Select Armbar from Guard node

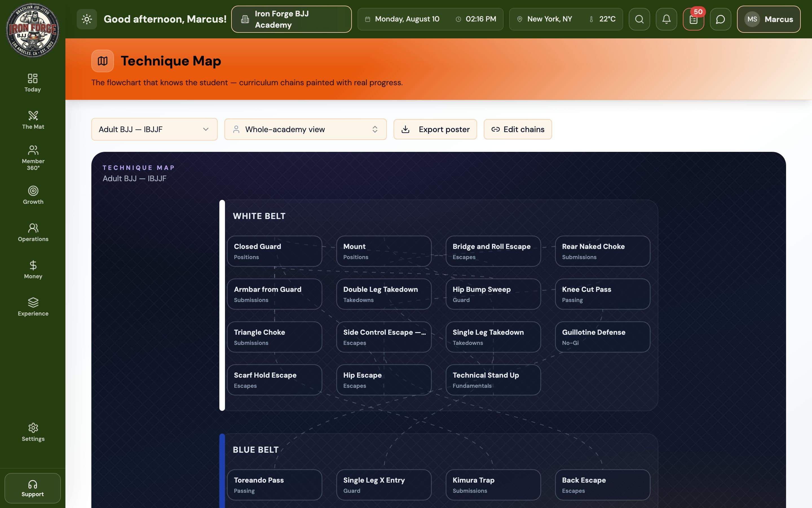coord(274,294)
